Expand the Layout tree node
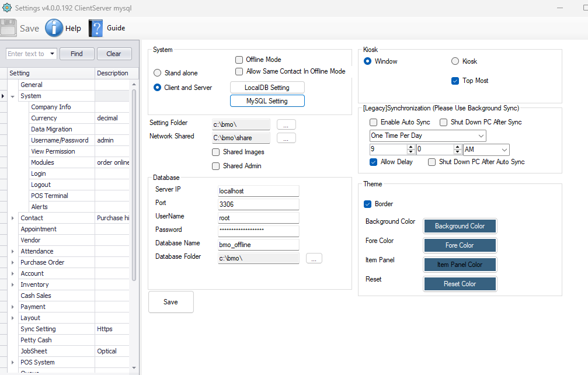 tap(12, 318)
